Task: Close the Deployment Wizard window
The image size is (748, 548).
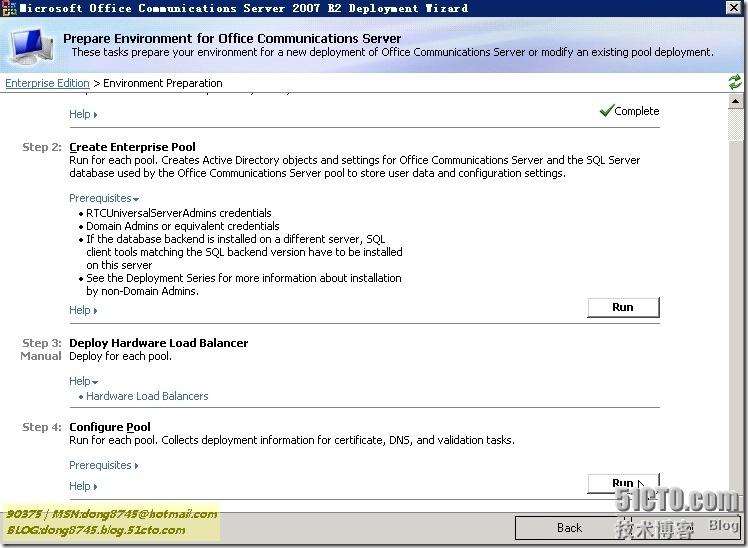Action: click(734, 8)
